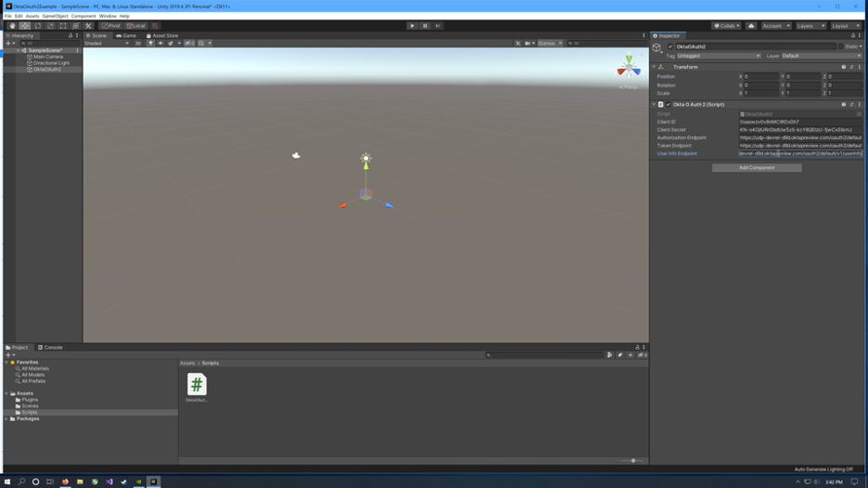This screenshot has height=488, width=868.
Task: Toggle scene lighting with the lightbulb icon
Action: (x=150, y=44)
